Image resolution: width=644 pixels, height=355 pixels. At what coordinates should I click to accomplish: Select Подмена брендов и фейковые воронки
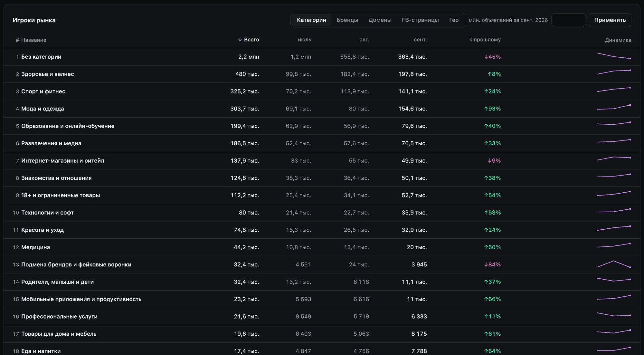pos(76,264)
